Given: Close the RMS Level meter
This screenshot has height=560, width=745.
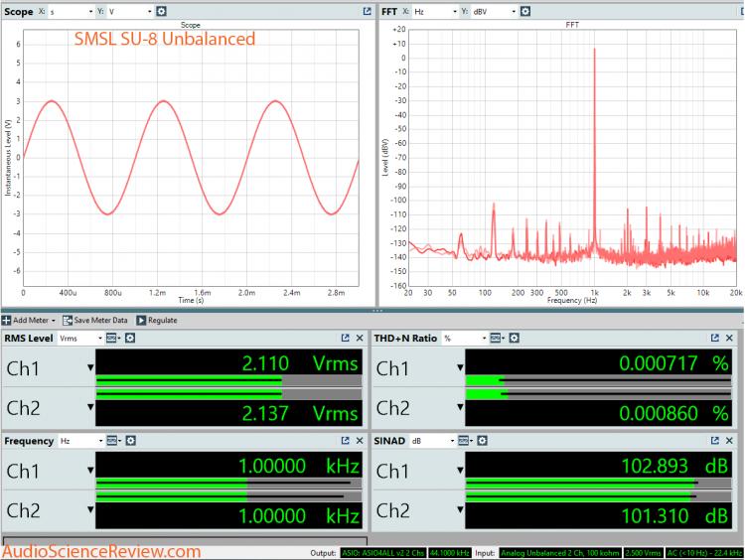Looking at the screenshot, I should 359,339.
